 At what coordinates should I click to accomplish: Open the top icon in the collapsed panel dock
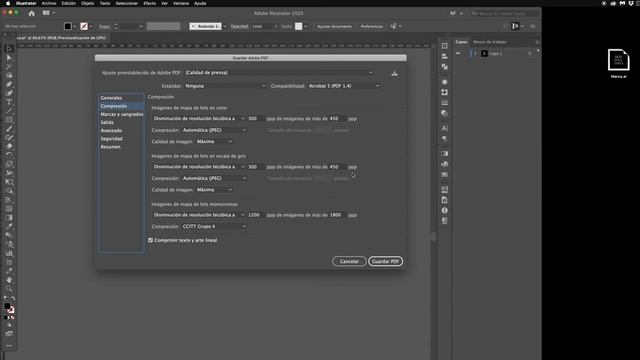tap(444, 46)
